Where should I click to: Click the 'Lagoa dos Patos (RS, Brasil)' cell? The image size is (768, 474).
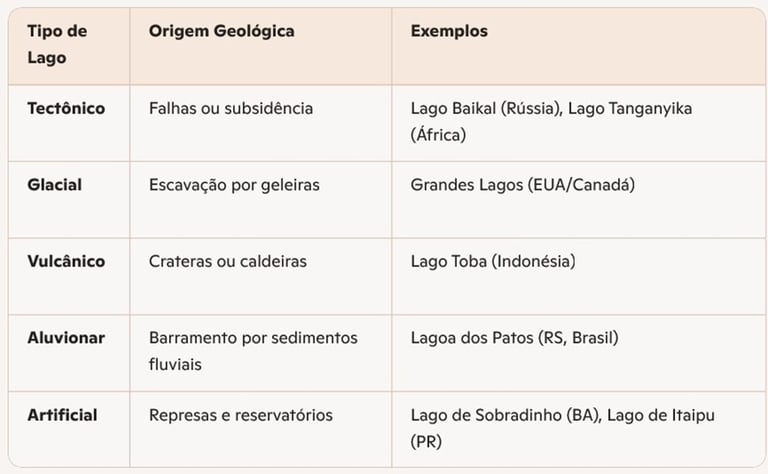(x=514, y=338)
